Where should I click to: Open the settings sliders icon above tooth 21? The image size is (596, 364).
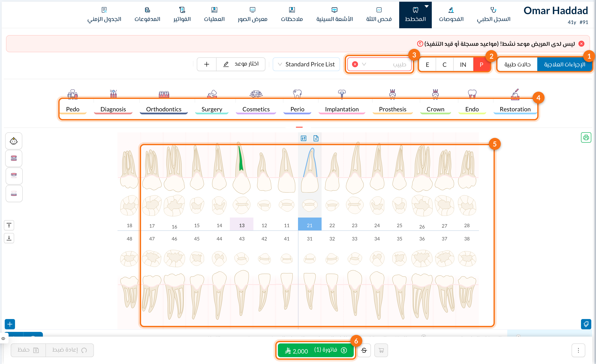[303, 138]
